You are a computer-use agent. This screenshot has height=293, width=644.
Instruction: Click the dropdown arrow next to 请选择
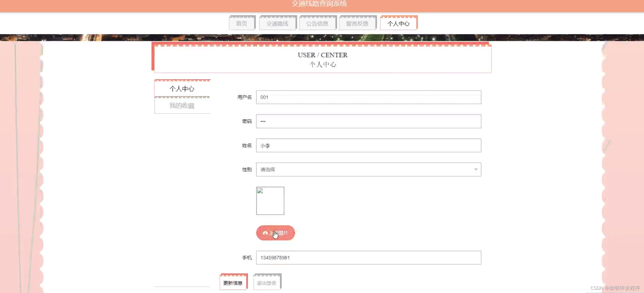pyautogui.click(x=476, y=169)
